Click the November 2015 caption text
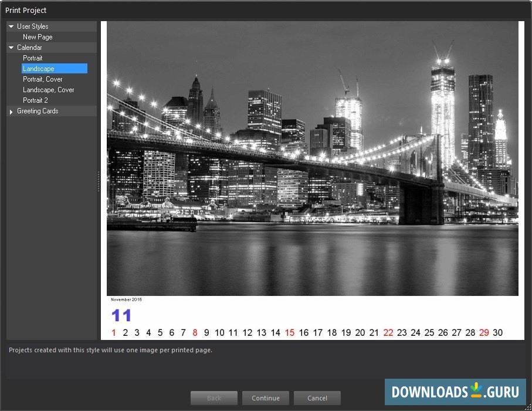Screen dimensions: 532x411 pos(126,299)
